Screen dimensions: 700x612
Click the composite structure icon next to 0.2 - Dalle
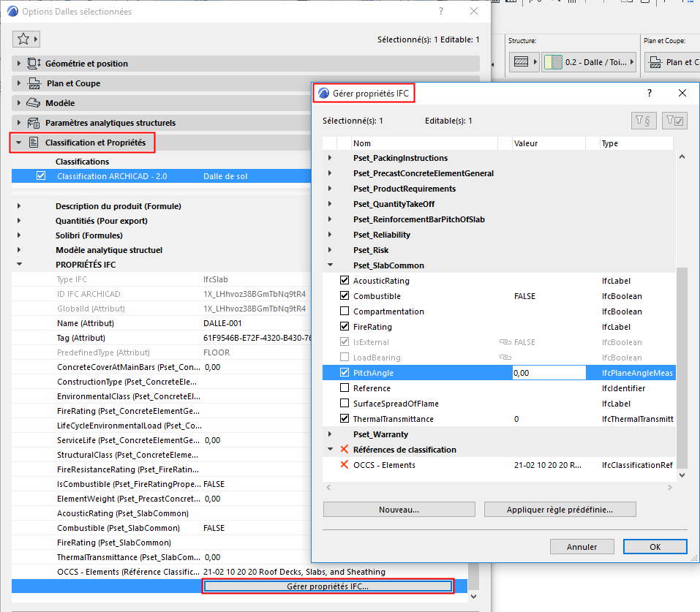[553, 62]
